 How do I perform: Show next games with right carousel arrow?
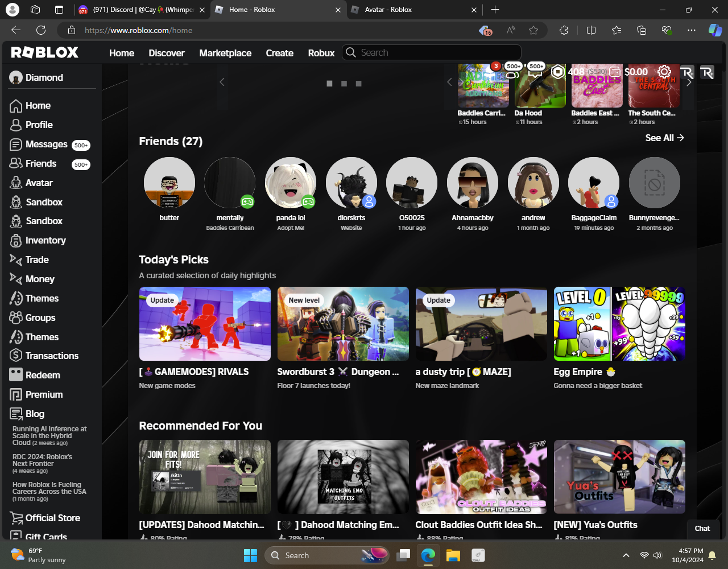pos(689,83)
